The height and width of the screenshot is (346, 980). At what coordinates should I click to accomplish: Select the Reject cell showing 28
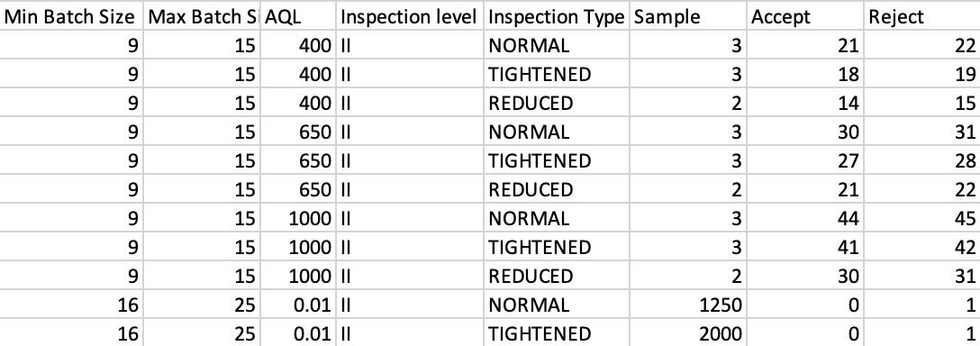[922, 160]
